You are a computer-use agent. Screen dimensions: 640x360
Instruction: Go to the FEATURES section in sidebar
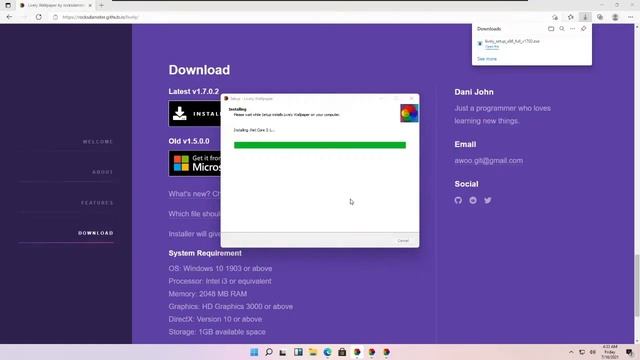pyautogui.click(x=97, y=202)
